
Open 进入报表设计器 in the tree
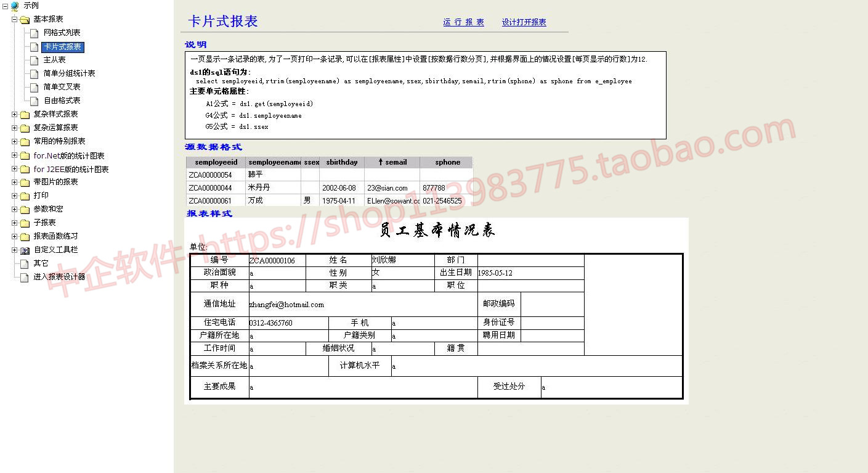point(59,277)
